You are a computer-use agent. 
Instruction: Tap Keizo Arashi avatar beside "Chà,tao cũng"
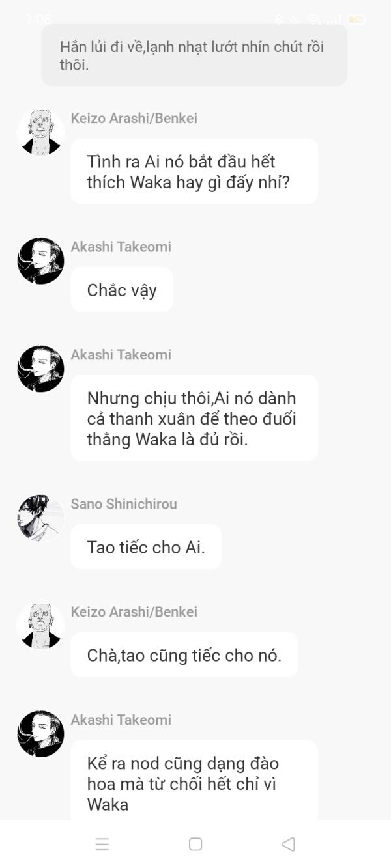[40, 626]
